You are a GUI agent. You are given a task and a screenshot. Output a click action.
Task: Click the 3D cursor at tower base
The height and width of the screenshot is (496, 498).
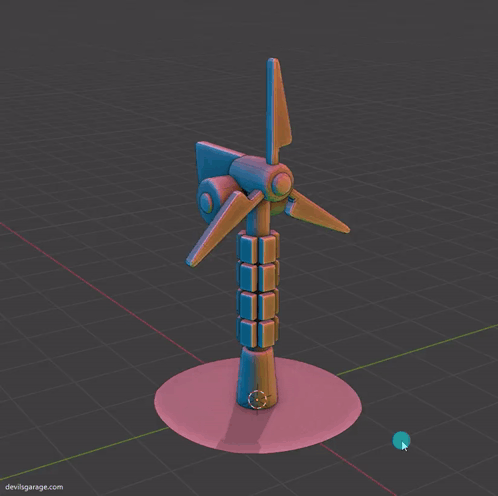click(258, 399)
